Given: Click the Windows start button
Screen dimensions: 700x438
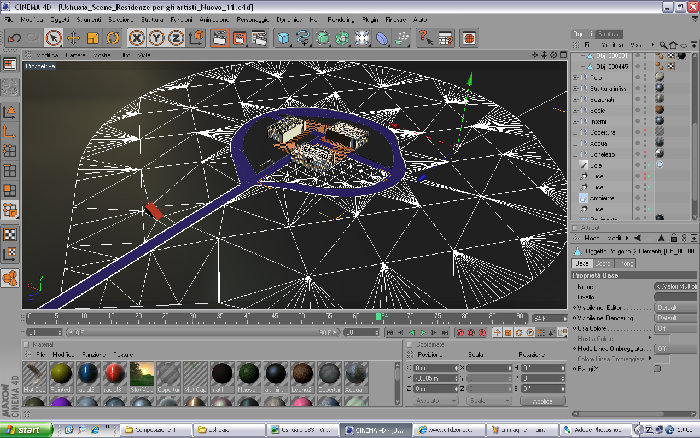Looking at the screenshot, I should (26, 430).
